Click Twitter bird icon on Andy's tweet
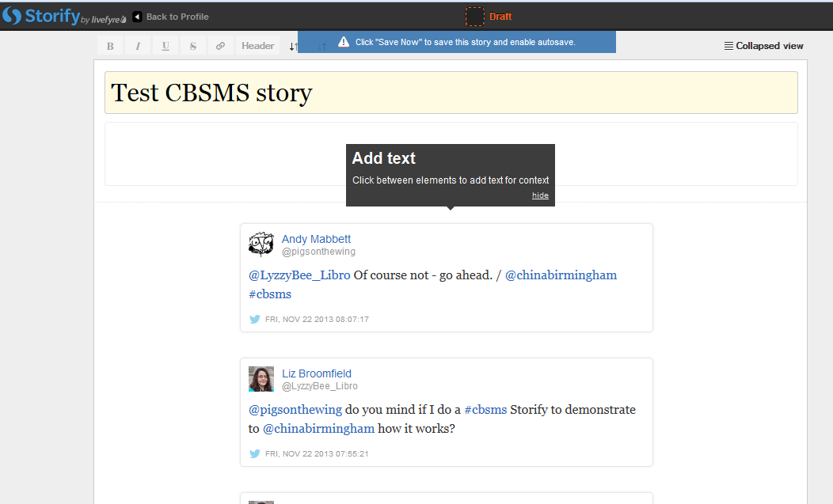 pyautogui.click(x=255, y=320)
